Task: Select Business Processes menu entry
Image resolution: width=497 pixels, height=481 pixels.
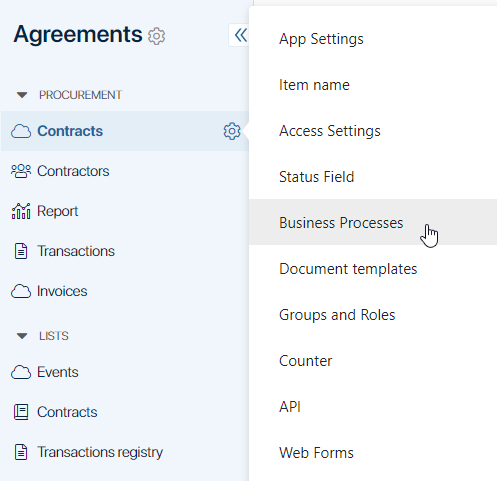Action: click(373, 222)
